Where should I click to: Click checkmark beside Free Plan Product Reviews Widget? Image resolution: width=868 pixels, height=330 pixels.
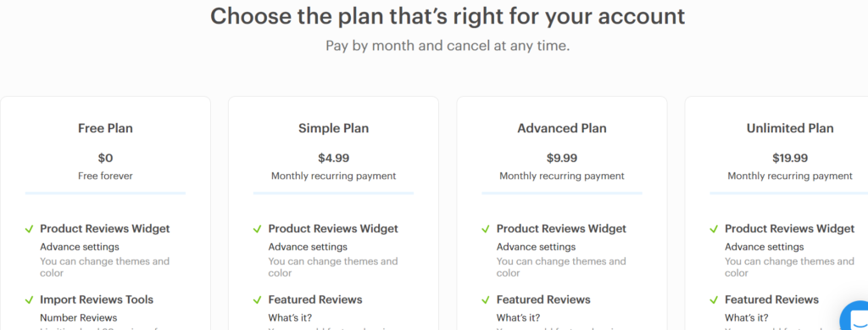pos(30,229)
